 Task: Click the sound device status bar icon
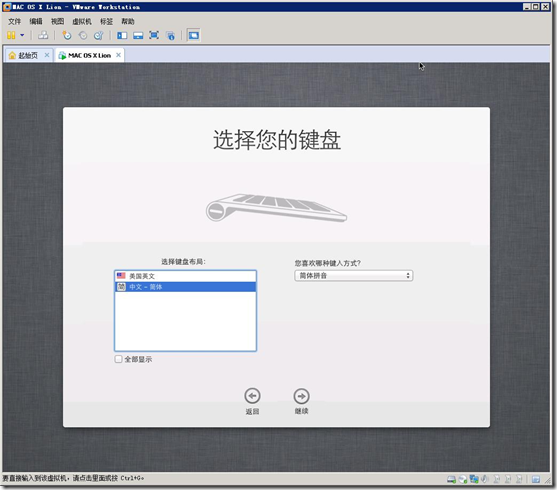click(x=485, y=479)
